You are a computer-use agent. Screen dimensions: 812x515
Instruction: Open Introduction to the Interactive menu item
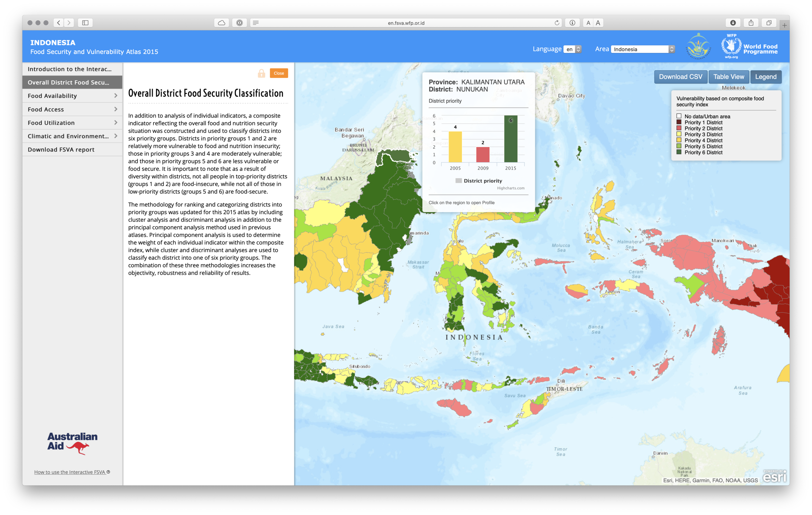pos(72,69)
